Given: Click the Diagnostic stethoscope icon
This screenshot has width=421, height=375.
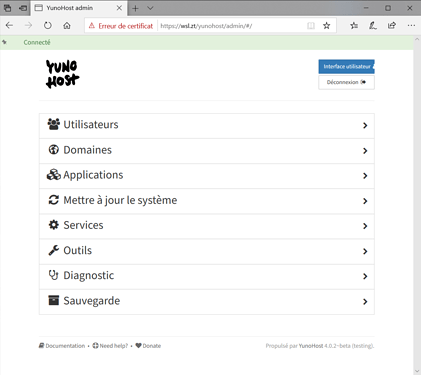Looking at the screenshot, I should (53, 275).
